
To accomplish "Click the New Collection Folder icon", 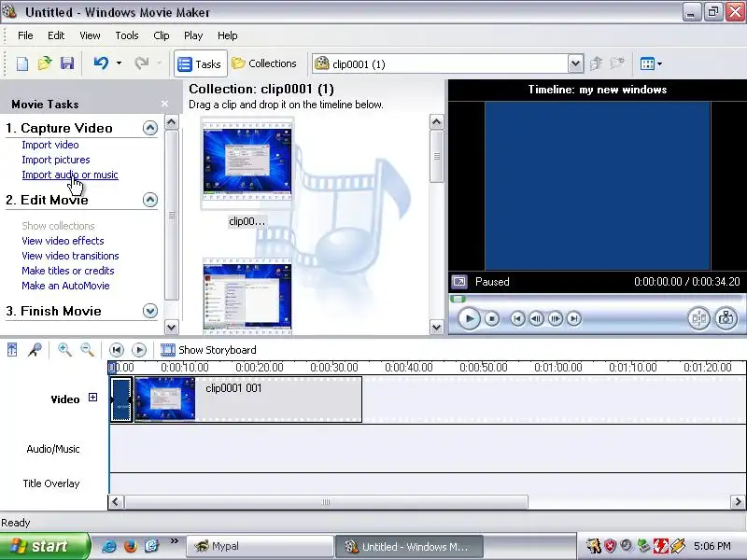I will pyautogui.click(x=618, y=63).
